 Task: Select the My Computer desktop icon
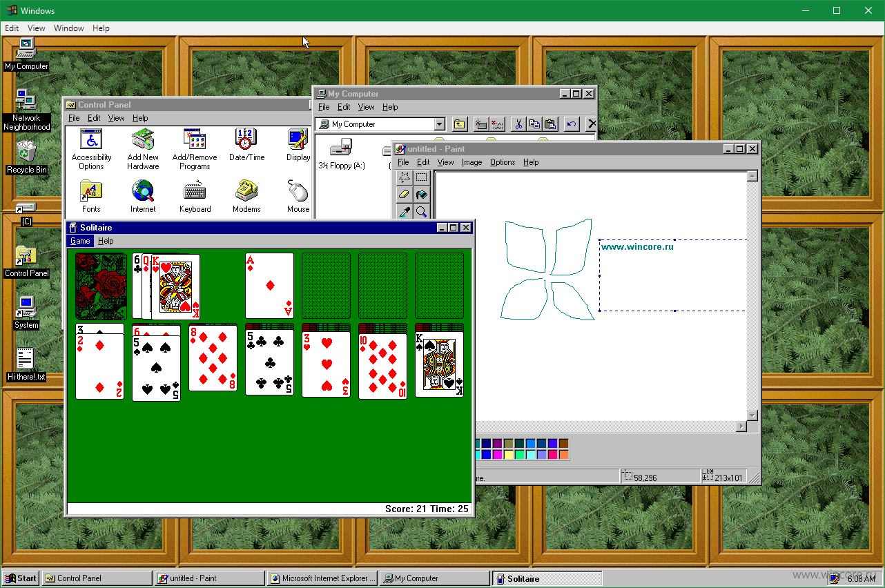tap(26, 54)
